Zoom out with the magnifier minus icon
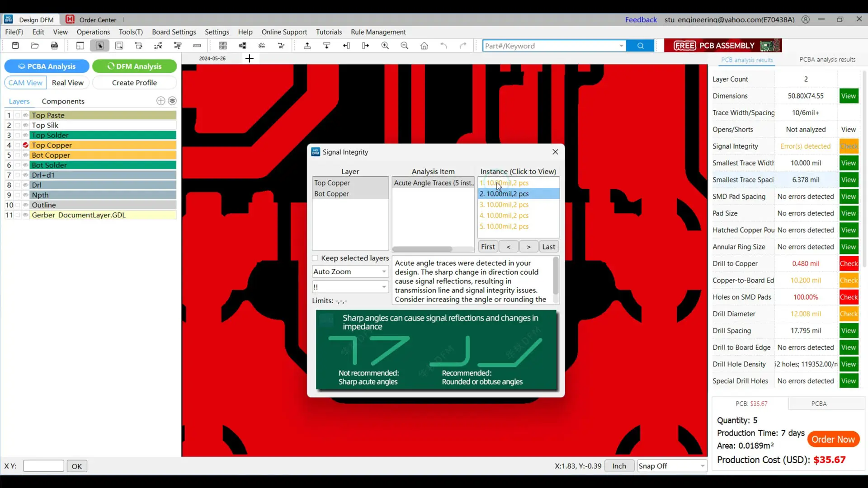The image size is (868, 488). pyautogui.click(x=405, y=46)
